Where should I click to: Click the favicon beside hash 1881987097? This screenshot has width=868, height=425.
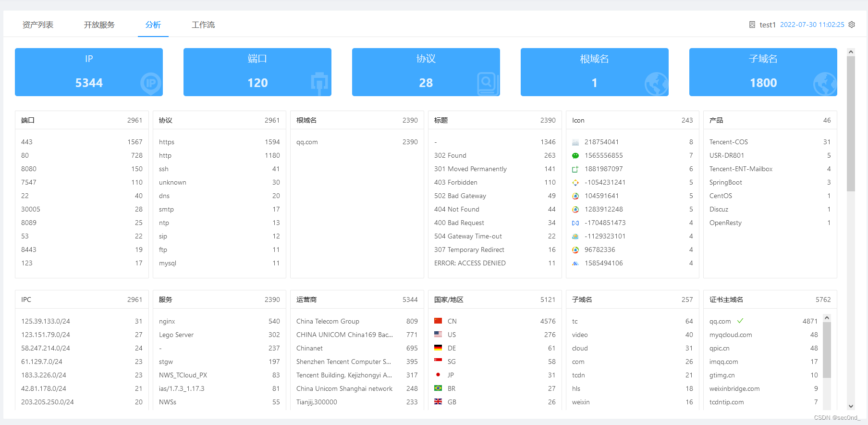click(x=575, y=169)
